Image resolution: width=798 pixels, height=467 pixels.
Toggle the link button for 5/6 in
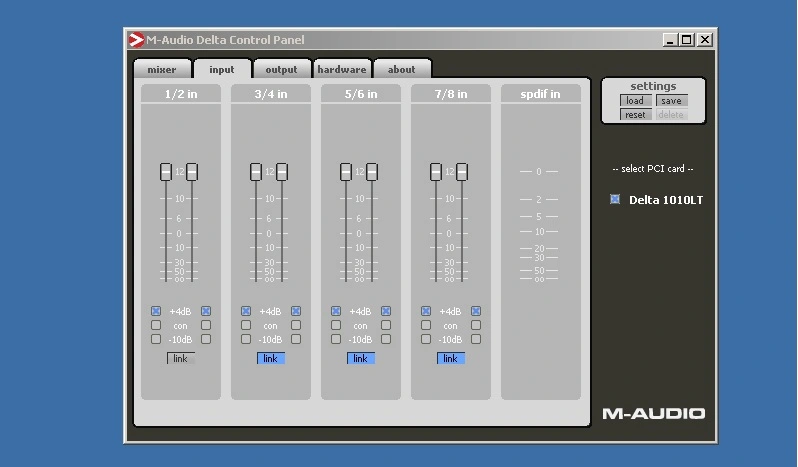(x=360, y=358)
